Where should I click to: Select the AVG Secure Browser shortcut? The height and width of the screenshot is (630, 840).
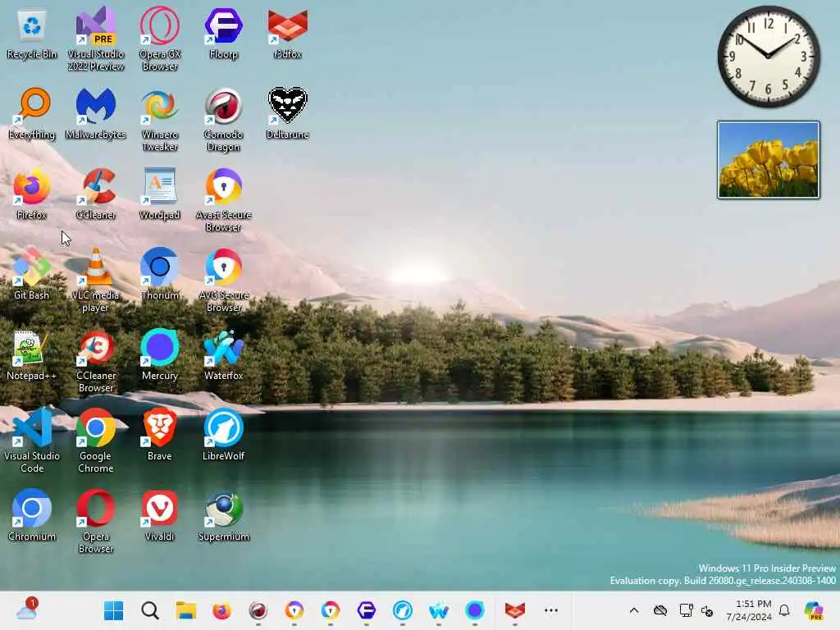[x=223, y=281]
